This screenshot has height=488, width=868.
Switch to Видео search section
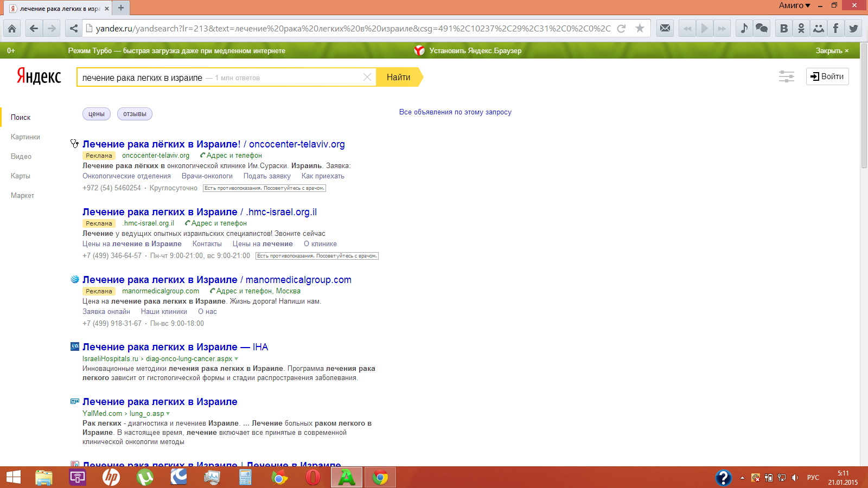(21, 156)
